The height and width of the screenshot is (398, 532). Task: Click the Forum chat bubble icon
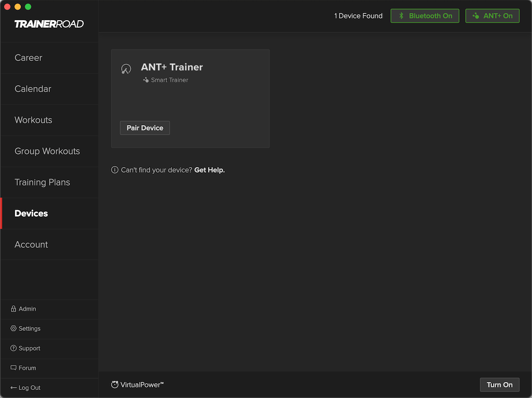point(13,367)
